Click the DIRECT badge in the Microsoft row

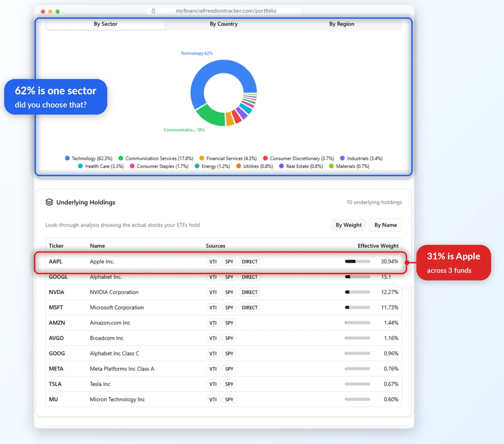(250, 307)
